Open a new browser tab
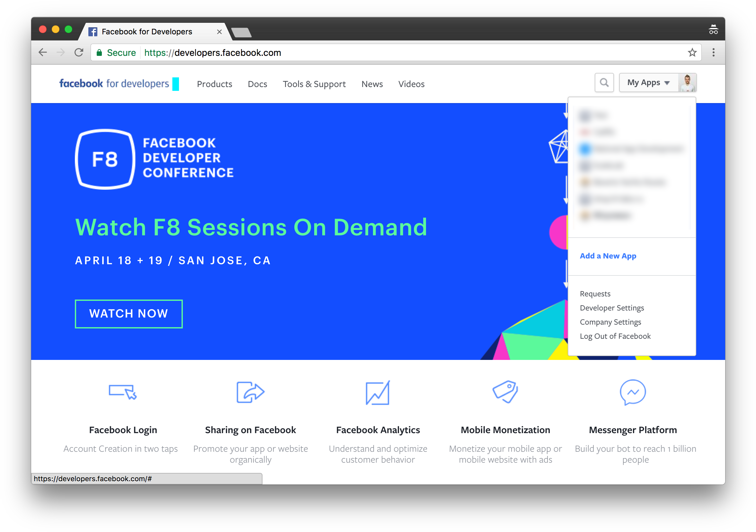The height and width of the screenshot is (532, 756). pyautogui.click(x=241, y=32)
